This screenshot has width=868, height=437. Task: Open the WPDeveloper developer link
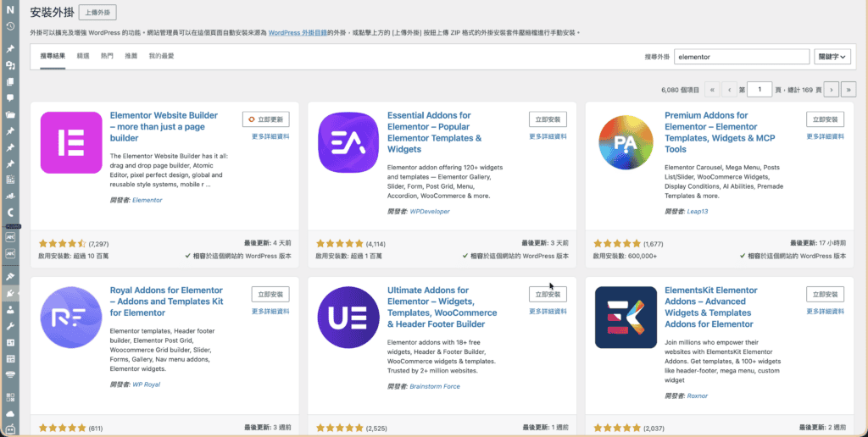430,212
